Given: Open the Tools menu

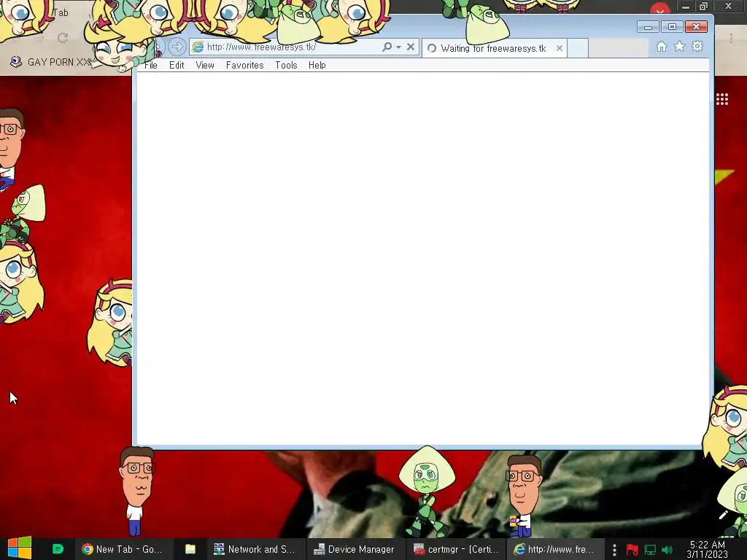Looking at the screenshot, I should (286, 65).
